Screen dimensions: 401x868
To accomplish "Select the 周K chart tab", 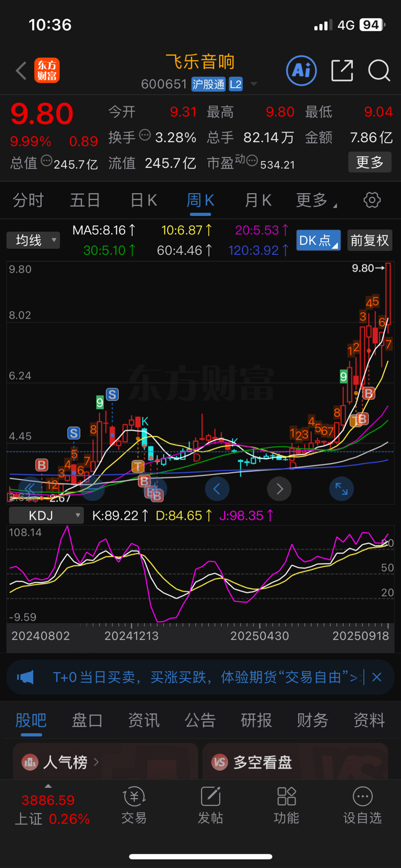I will [200, 200].
